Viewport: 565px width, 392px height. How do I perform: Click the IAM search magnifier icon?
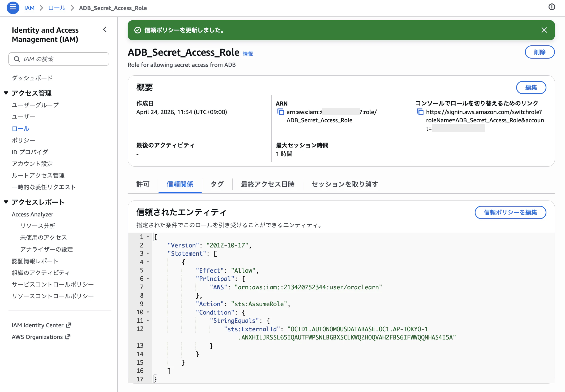pos(17,59)
